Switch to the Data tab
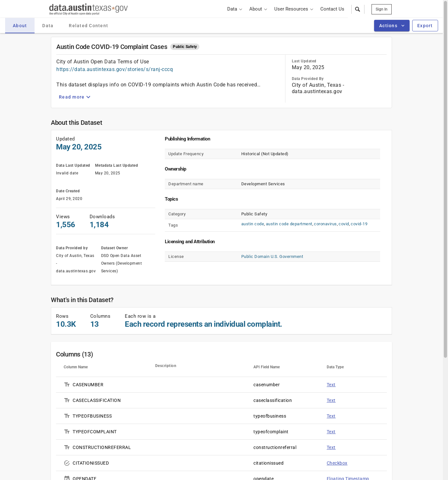The image size is (448, 480). [x=48, y=26]
